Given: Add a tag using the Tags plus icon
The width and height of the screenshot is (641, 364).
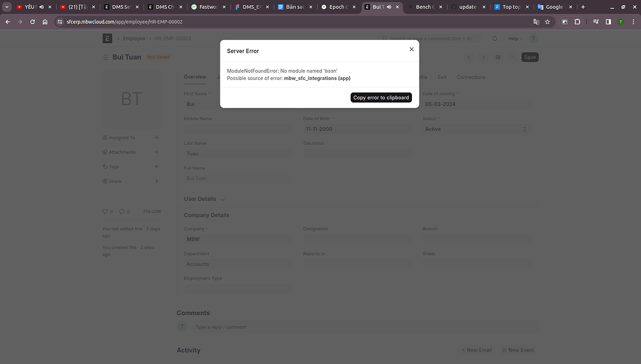Looking at the screenshot, I should 156,166.
